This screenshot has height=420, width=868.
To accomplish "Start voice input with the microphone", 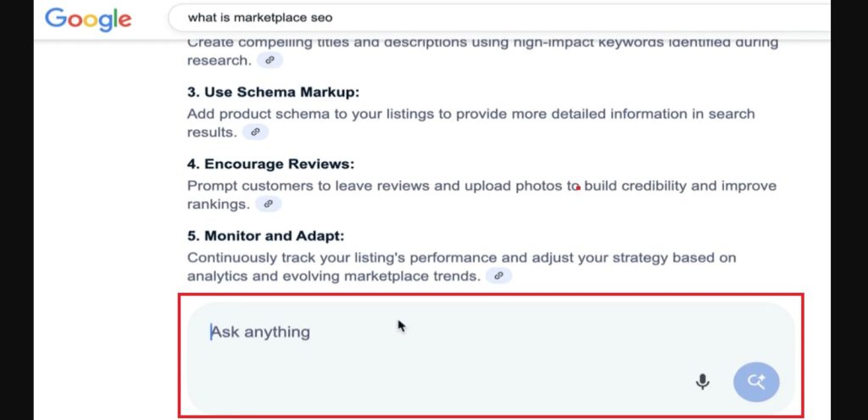I will point(702,382).
